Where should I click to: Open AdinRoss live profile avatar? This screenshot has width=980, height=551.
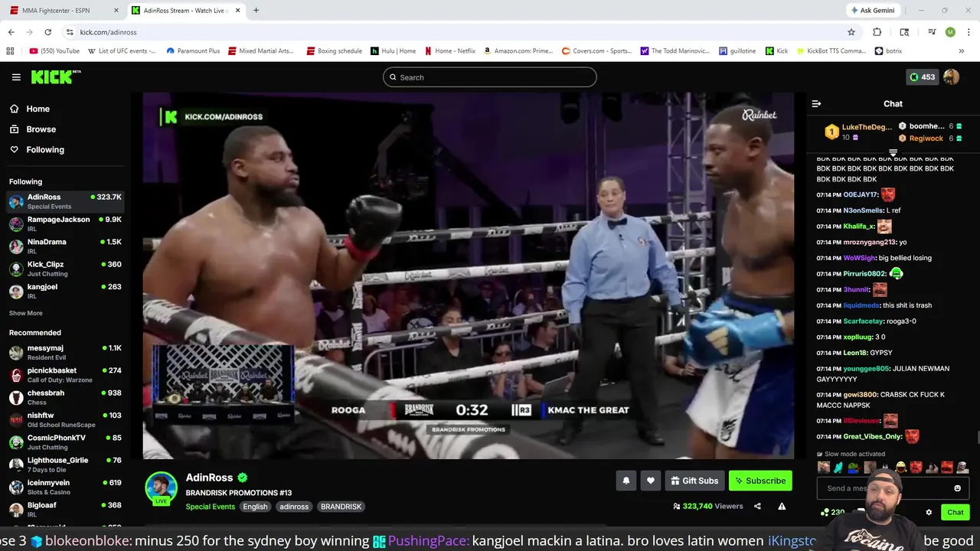[162, 488]
